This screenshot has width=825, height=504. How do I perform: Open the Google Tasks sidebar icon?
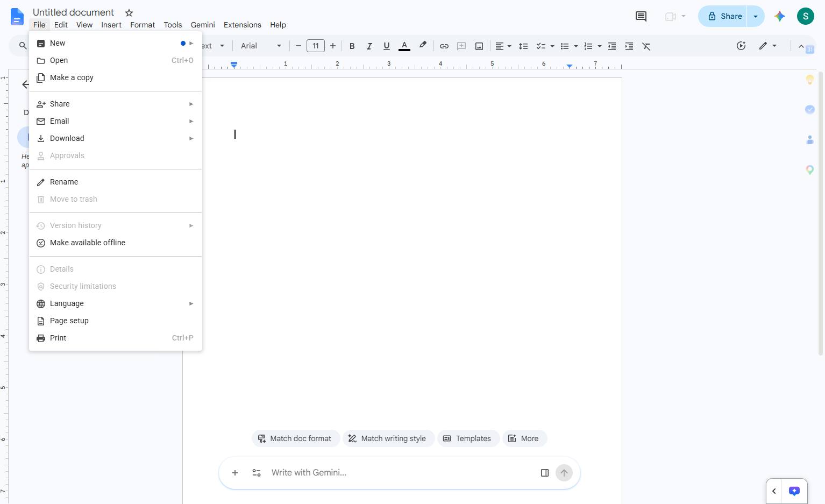810,110
